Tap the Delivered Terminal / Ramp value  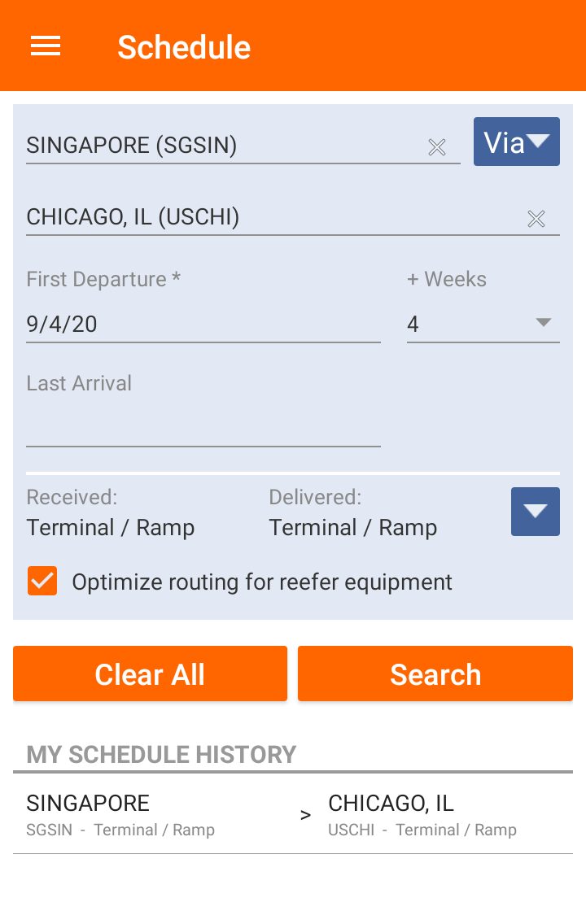tap(353, 528)
